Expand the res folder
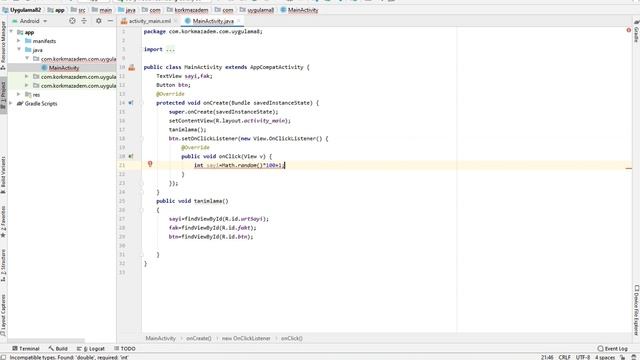The width and height of the screenshot is (640, 360). (19, 94)
